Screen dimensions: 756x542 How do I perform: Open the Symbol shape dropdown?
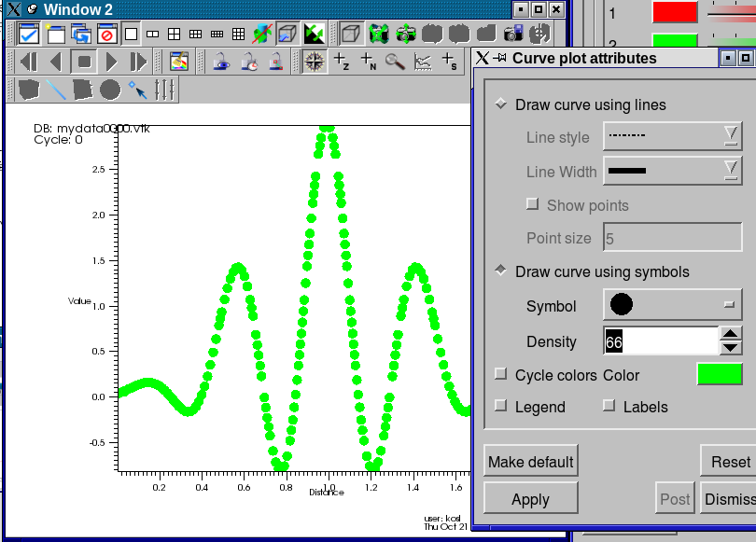coord(672,305)
